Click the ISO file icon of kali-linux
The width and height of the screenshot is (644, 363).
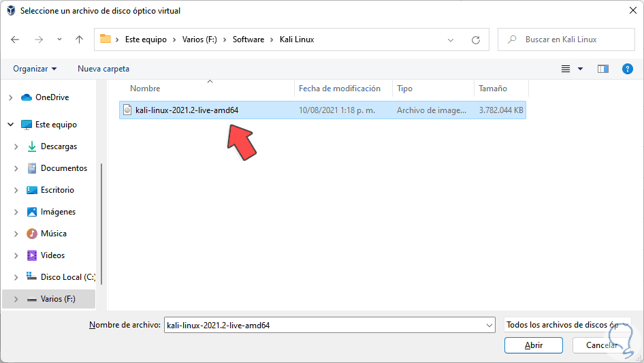coord(127,110)
